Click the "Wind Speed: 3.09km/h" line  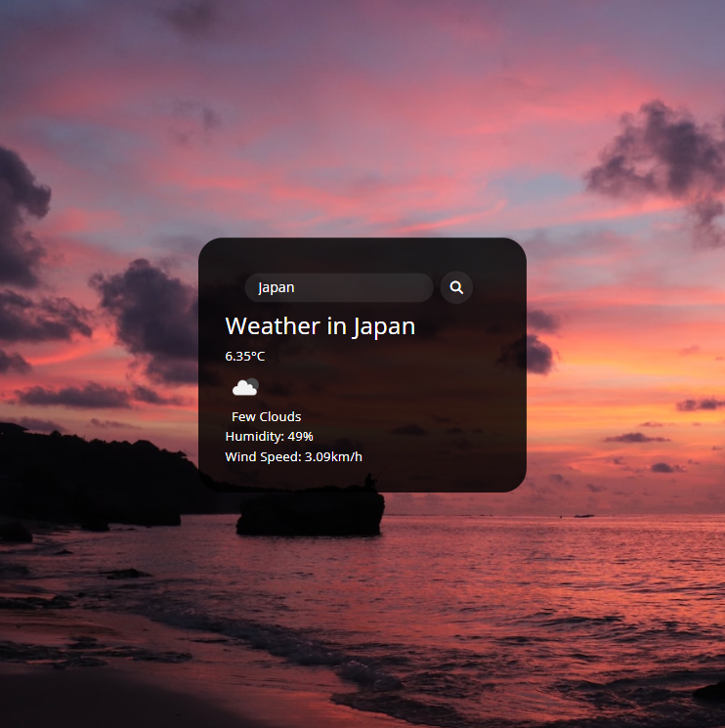click(x=293, y=457)
